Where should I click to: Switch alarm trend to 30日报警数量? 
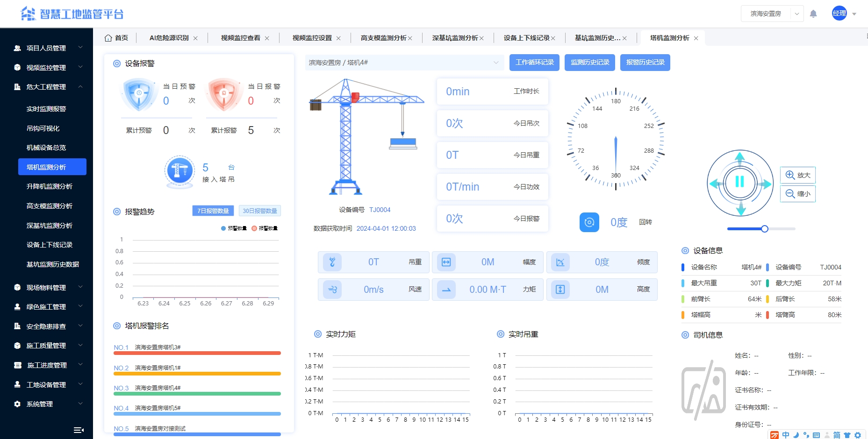point(260,211)
